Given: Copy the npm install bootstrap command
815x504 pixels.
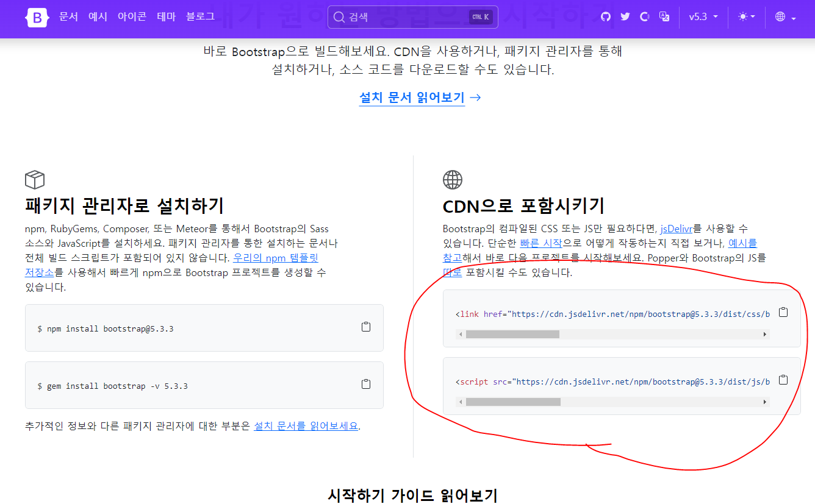Looking at the screenshot, I should point(366,327).
